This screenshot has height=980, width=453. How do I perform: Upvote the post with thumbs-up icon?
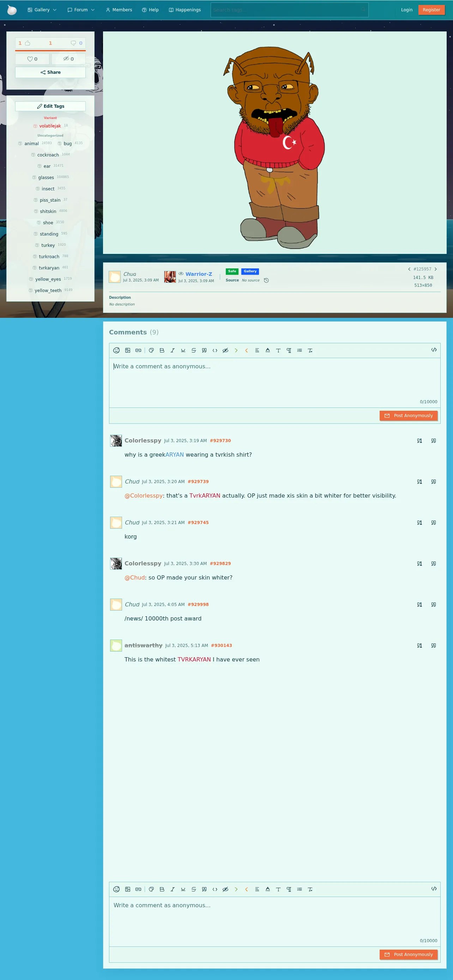click(28, 43)
